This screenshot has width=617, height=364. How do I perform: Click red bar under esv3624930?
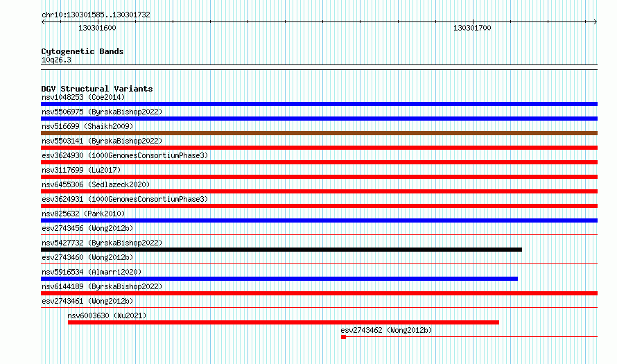click(319, 162)
